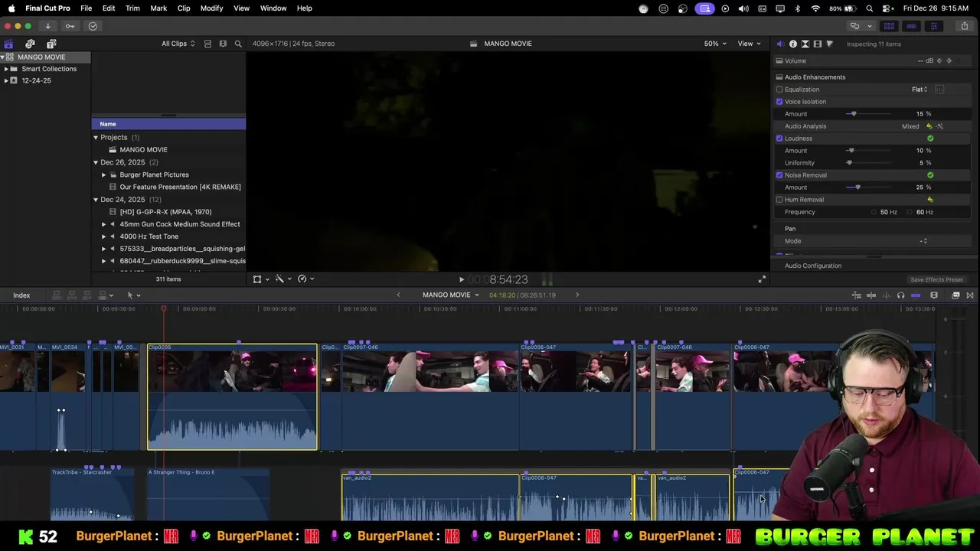Select the 50 Hz frequency radio
Screen dimensions: 980x551
tap(874, 212)
